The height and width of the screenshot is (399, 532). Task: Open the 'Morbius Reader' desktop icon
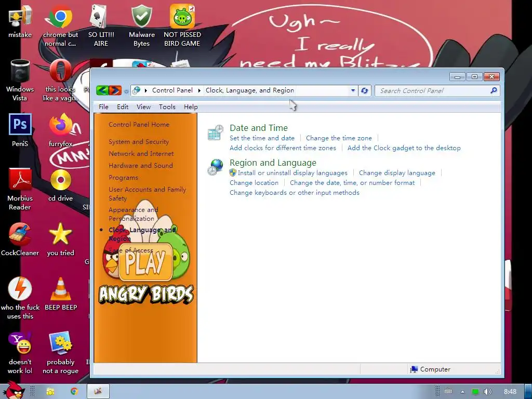pyautogui.click(x=20, y=189)
